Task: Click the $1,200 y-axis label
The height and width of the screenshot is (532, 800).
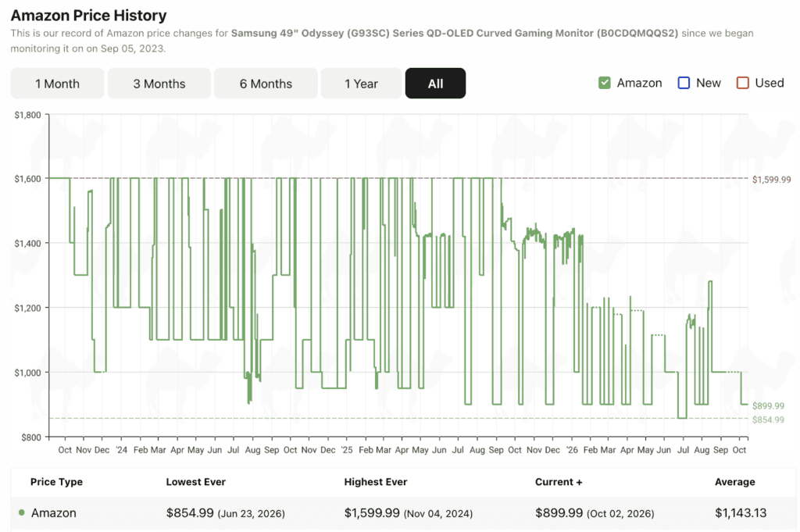Action: pyautogui.click(x=27, y=308)
